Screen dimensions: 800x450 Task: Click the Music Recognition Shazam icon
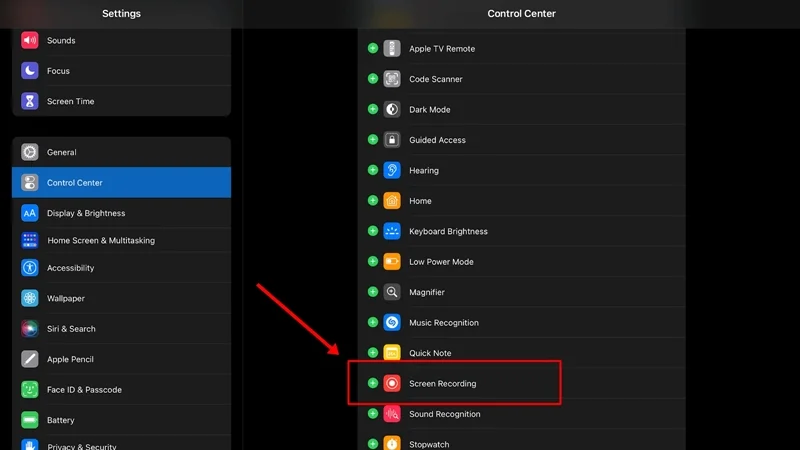(392, 322)
